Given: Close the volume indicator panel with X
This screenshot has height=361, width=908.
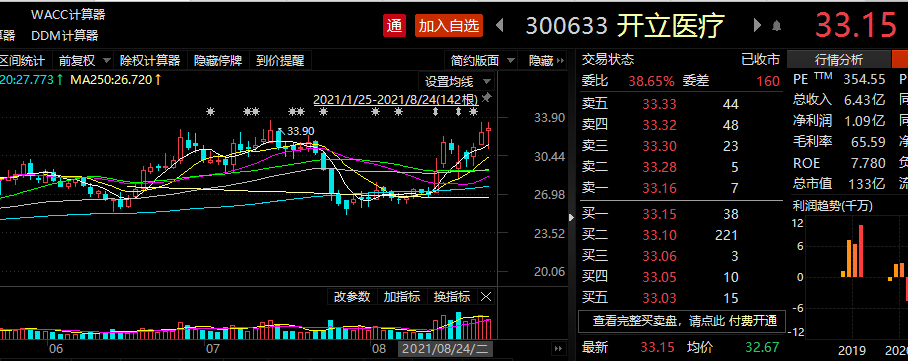Looking at the screenshot, I should (486, 297).
